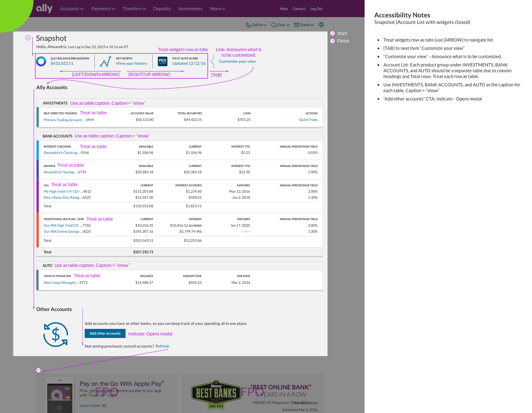
Task: Click the Chat bubble icon
Action: click(x=274, y=25)
